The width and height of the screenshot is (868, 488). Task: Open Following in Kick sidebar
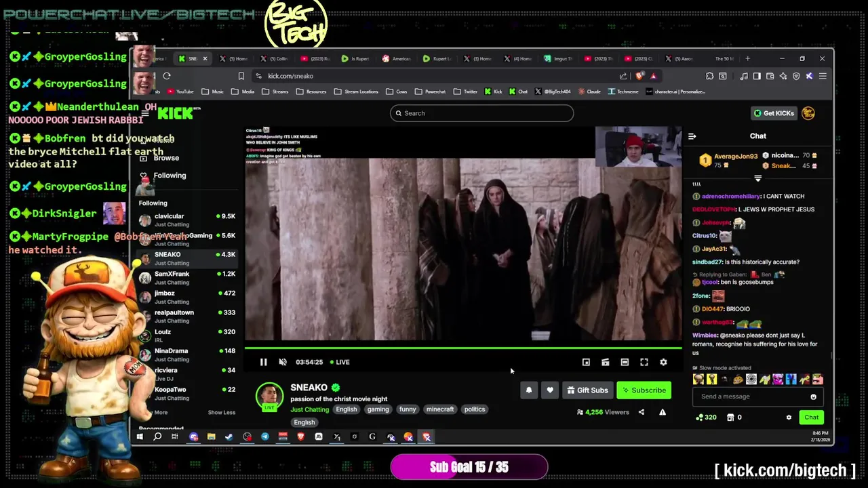(170, 176)
